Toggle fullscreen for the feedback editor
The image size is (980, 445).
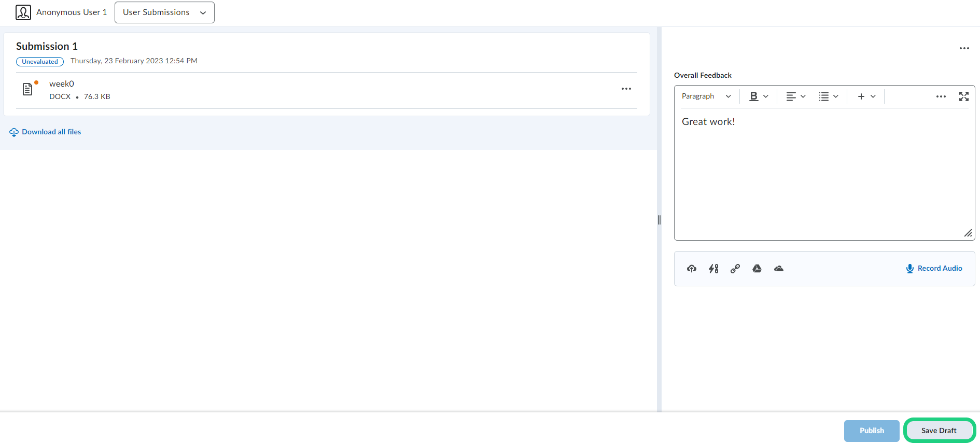click(x=963, y=96)
